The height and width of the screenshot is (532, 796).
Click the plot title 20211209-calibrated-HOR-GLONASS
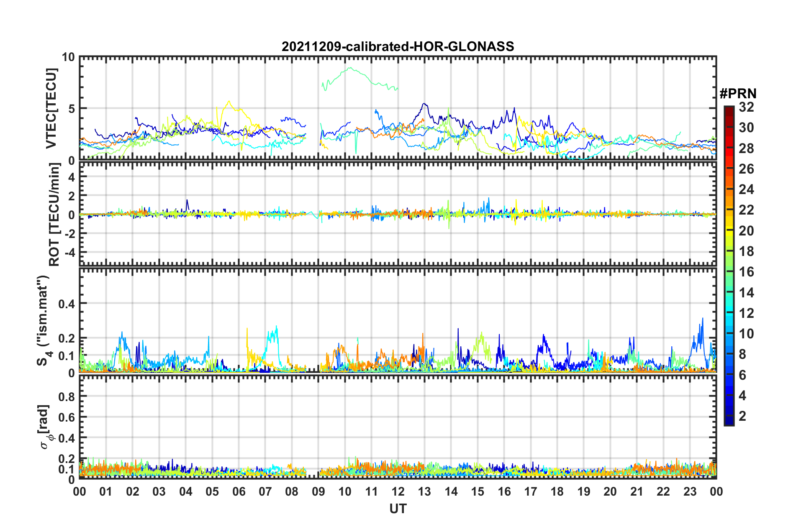(398, 46)
